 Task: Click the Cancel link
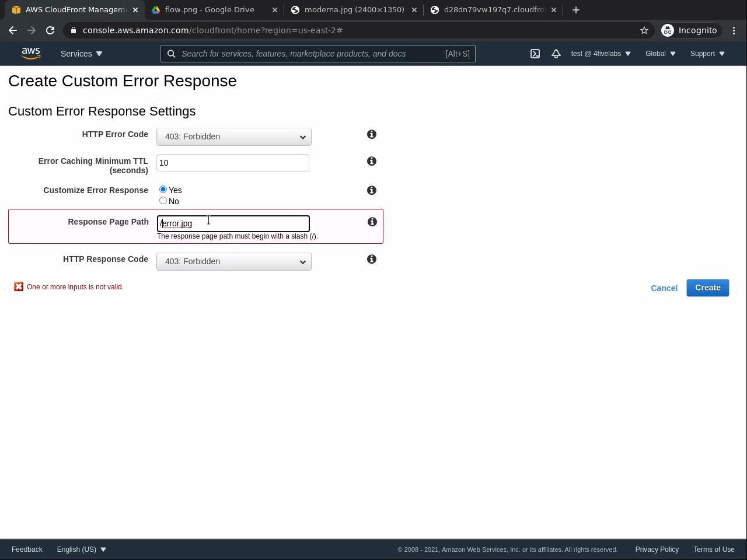point(664,288)
